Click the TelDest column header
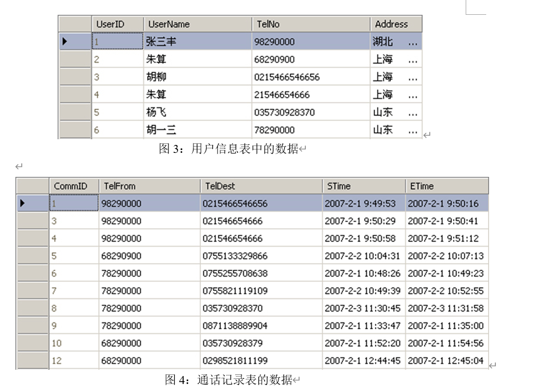The width and height of the screenshot is (533, 392). 261,186
